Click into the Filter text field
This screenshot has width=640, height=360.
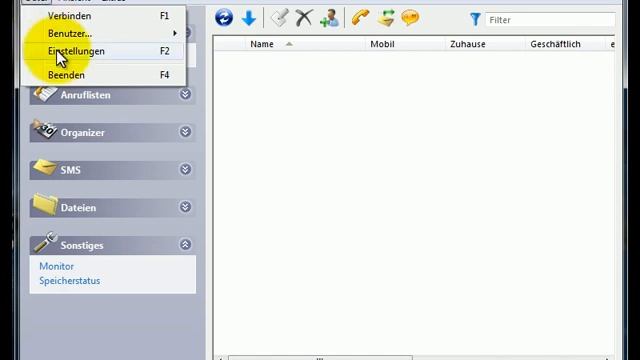(550, 20)
